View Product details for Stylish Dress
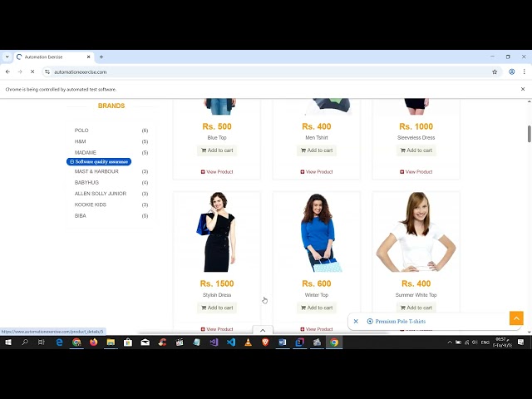 [x=217, y=329]
